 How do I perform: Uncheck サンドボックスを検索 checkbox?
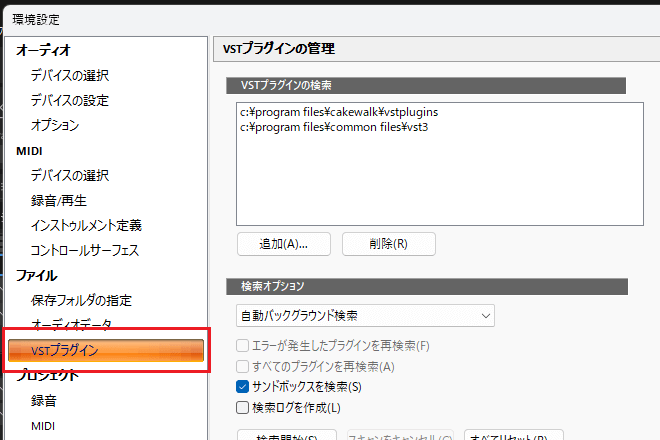tap(241, 386)
